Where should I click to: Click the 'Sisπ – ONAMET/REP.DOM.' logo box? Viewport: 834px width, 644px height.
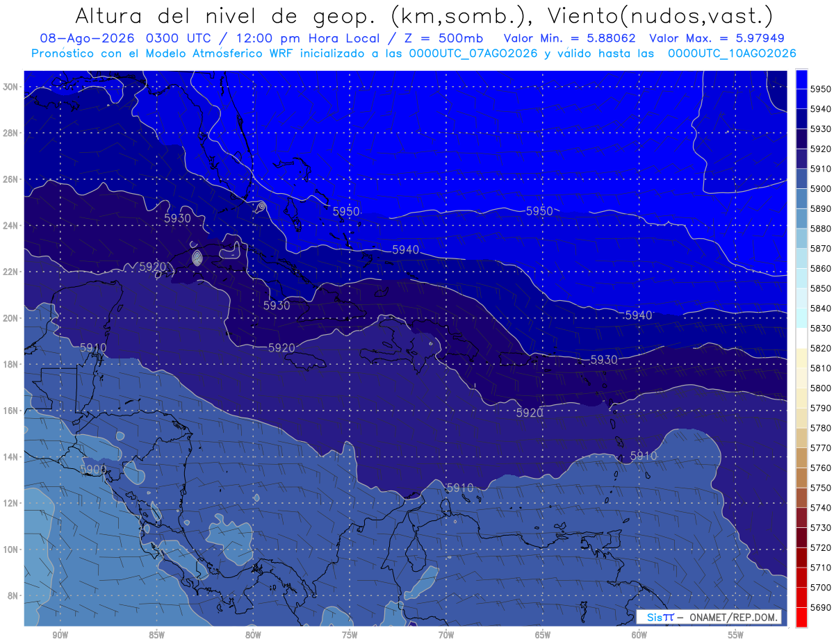click(709, 617)
